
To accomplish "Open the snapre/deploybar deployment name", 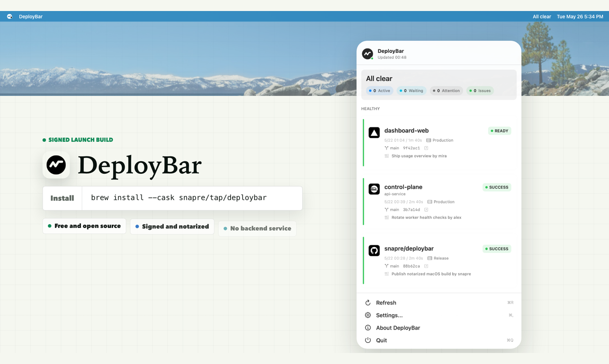I will coord(409,249).
